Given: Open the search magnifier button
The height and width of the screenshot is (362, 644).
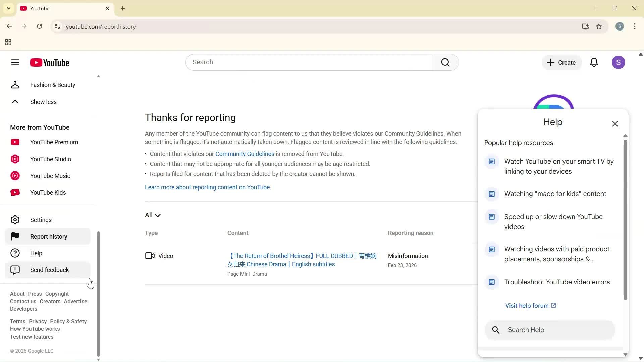Looking at the screenshot, I should (x=445, y=62).
